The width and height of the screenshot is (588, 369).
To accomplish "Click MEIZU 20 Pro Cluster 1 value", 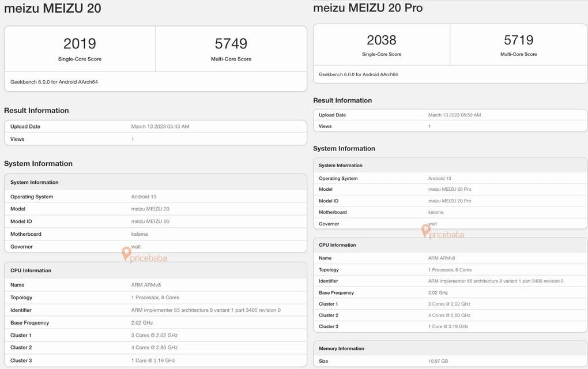I will (449, 304).
